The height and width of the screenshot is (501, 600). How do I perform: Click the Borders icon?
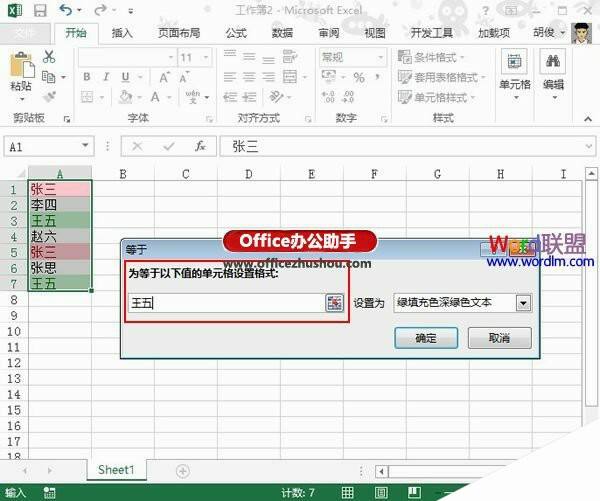coord(87,97)
